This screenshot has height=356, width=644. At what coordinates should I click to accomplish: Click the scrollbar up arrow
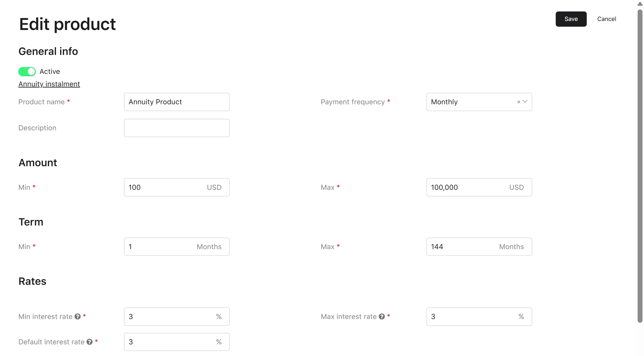click(x=640, y=4)
